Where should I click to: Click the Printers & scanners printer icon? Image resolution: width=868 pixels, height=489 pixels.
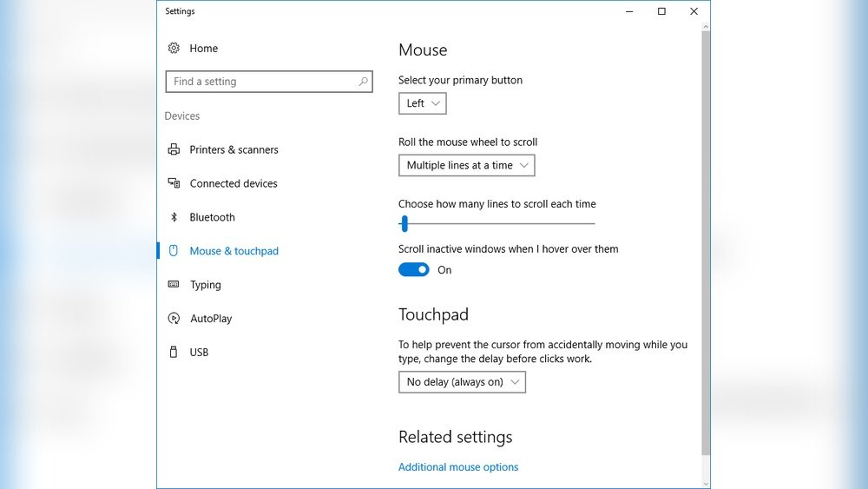(174, 149)
